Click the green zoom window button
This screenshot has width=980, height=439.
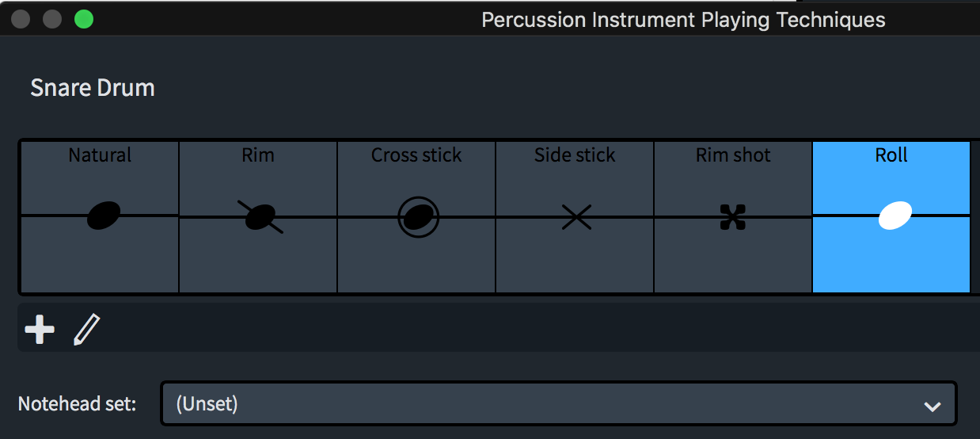pyautogui.click(x=84, y=19)
